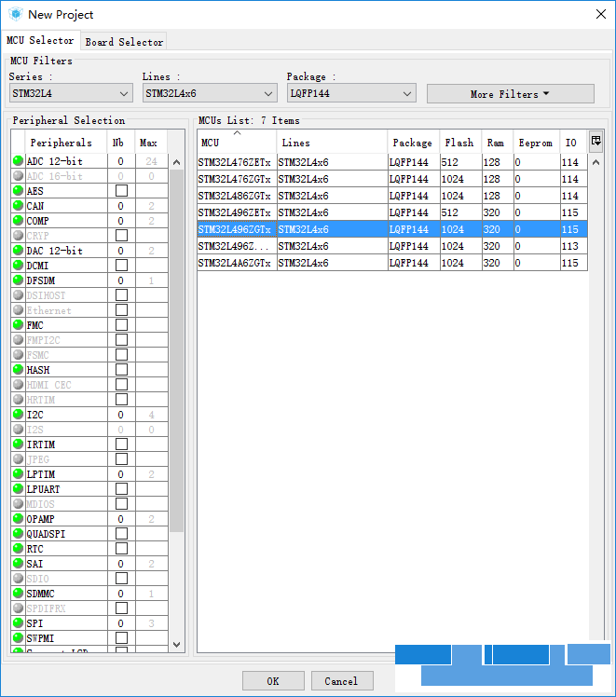Screen dimensions: 616x697
Task: Click the green indicator next to AES
Action: (19, 190)
